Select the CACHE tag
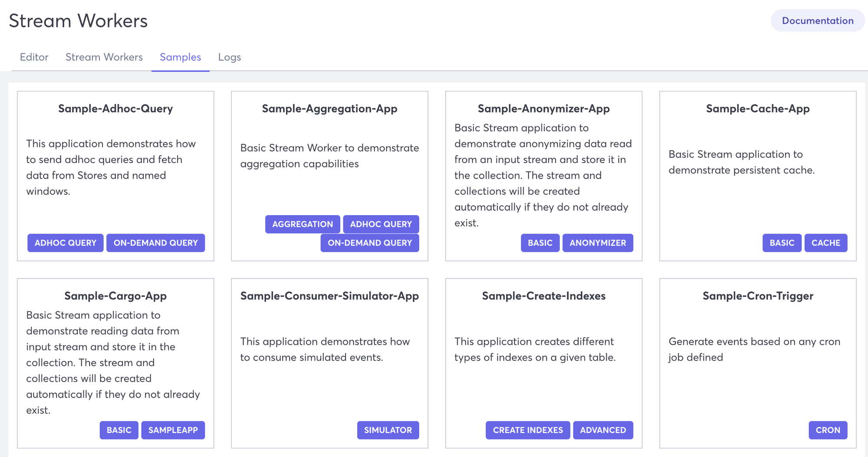 (826, 243)
